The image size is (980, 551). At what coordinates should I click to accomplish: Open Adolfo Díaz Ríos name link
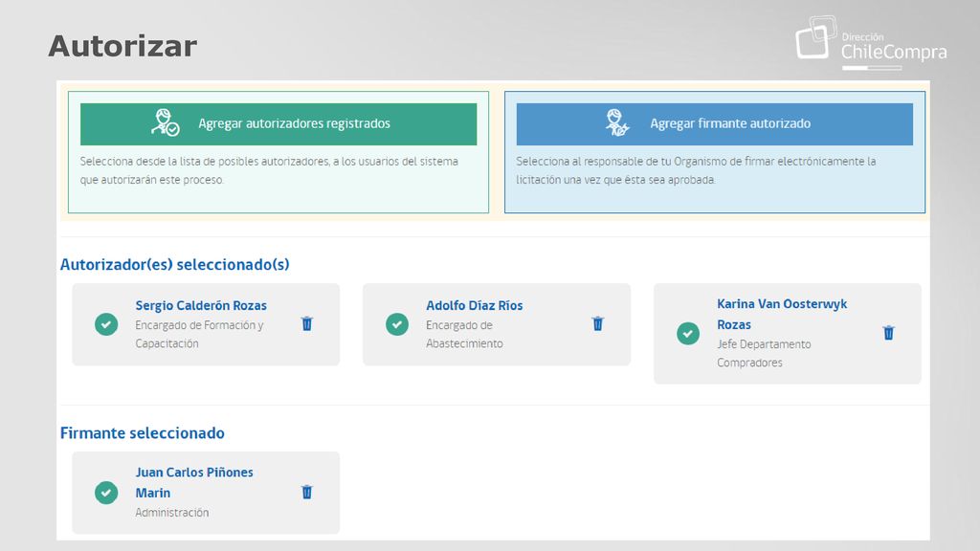click(475, 305)
